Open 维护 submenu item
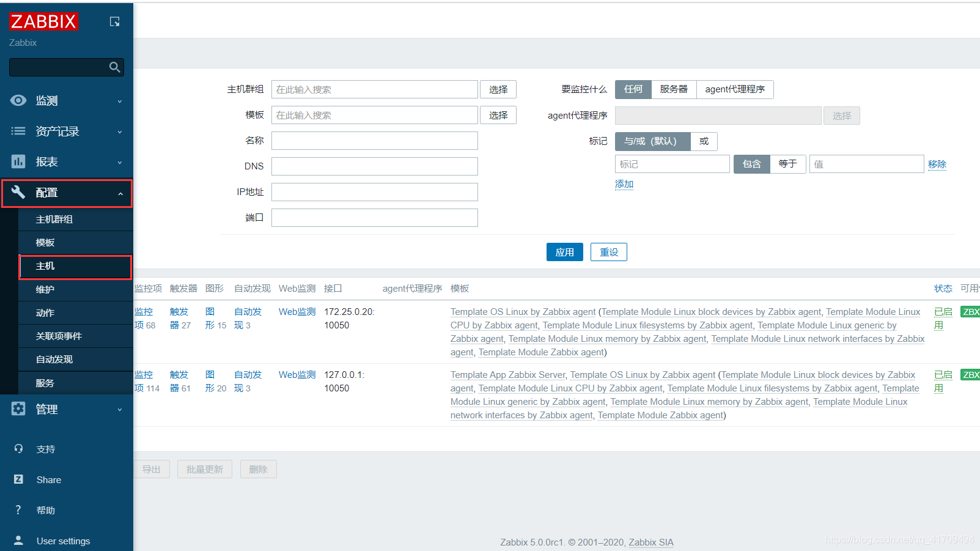Screen dimensions: 980x551 (x=76, y=289)
